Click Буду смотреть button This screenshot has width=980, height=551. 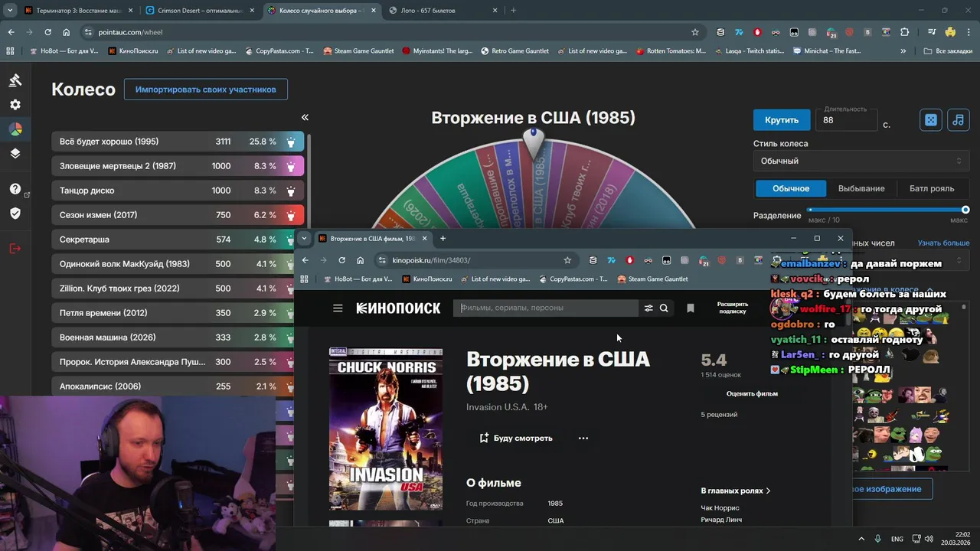click(515, 439)
